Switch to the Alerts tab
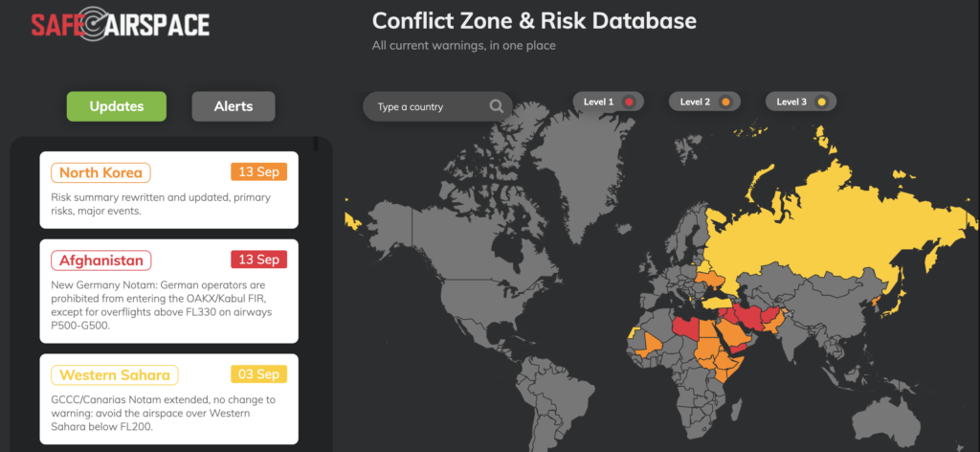The height and width of the screenshot is (452, 980). coord(234,106)
